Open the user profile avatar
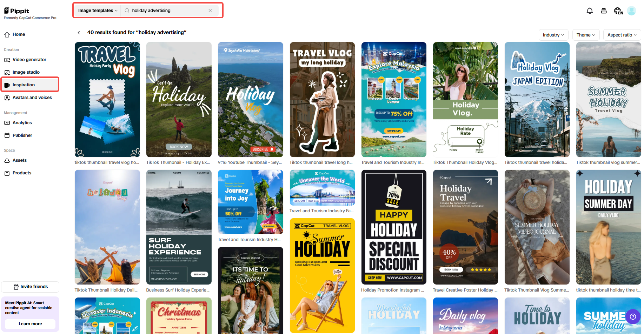644x334 pixels. 631,11
